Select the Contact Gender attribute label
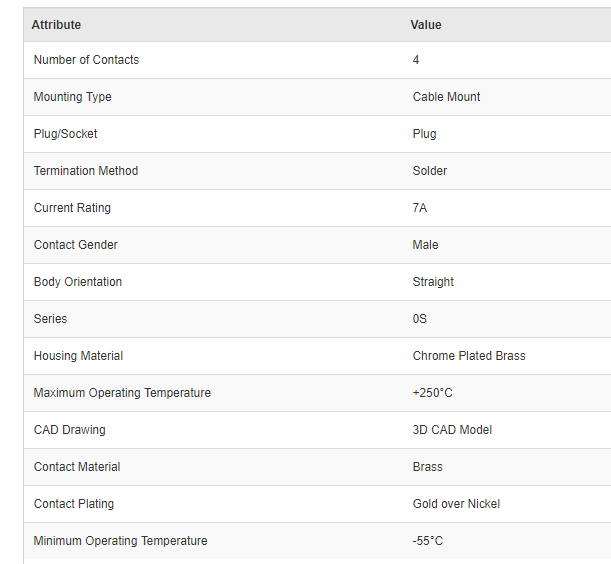Screen dimensions: 611x564 (76, 245)
